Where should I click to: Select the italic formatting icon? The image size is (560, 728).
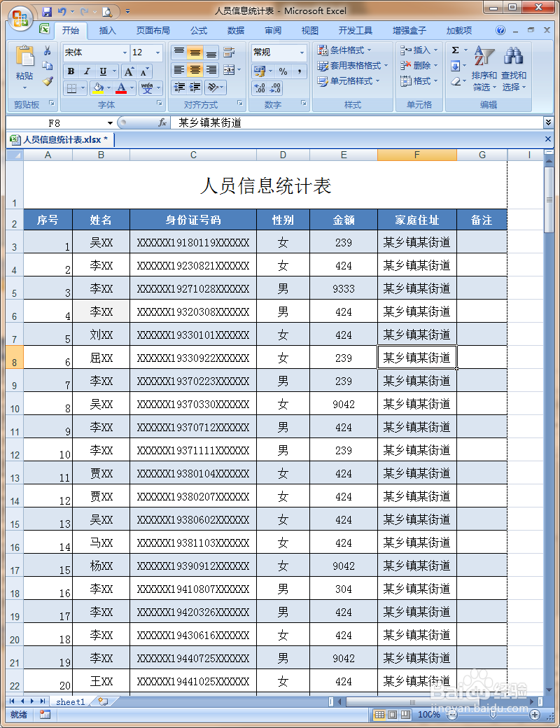[x=87, y=71]
